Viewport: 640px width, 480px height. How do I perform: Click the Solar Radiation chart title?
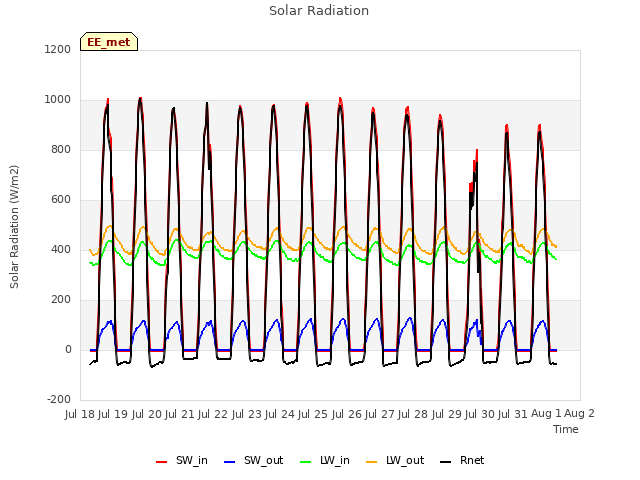click(x=319, y=11)
